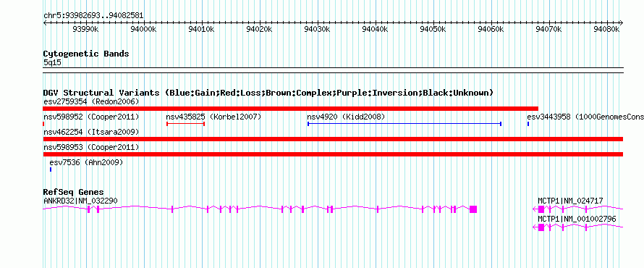644x268 pixels.
Task: Click the 94070k ruler tick label
Action: (548, 29)
